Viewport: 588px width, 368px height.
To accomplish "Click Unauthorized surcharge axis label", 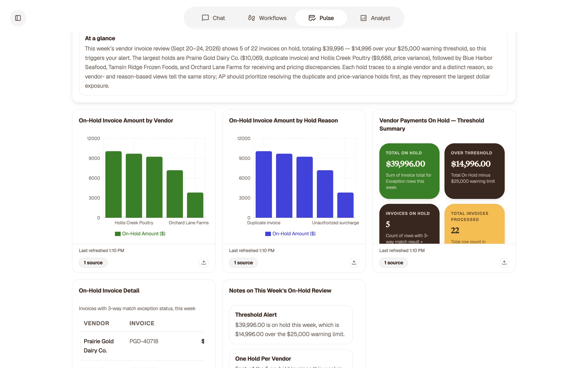I will [335, 223].
